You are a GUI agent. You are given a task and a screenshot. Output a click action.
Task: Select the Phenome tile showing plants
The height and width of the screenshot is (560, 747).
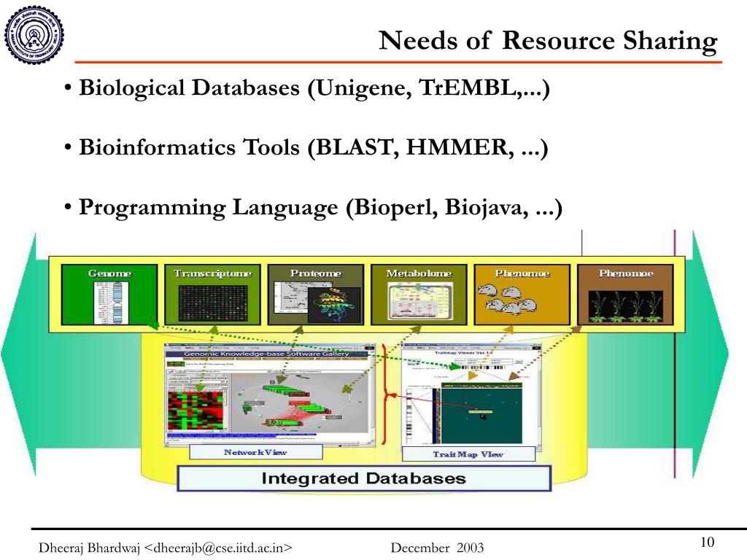(x=625, y=295)
